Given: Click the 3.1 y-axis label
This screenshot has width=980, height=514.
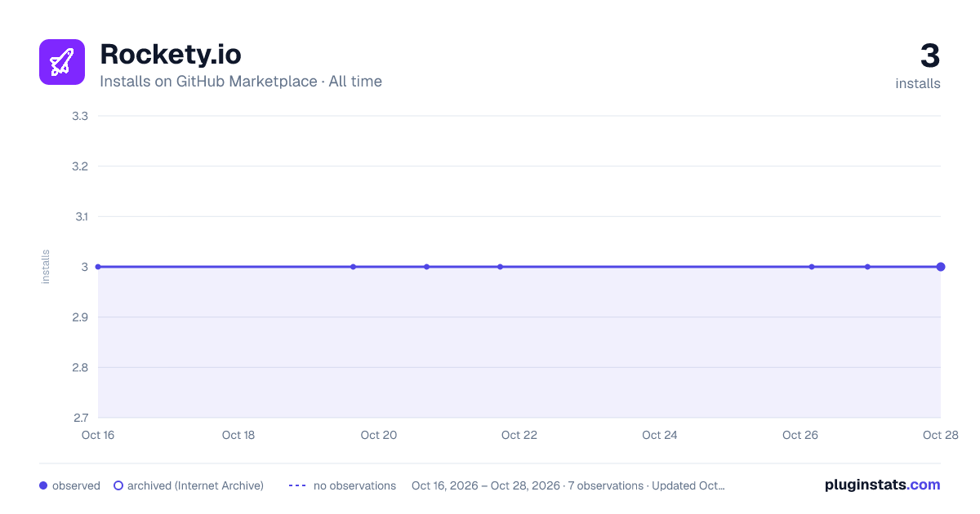Looking at the screenshot, I should [80, 217].
